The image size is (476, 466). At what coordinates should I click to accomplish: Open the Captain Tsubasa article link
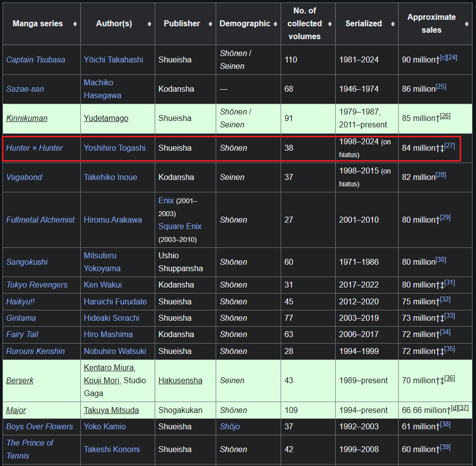pyautogui.click(x=36, y=60)
